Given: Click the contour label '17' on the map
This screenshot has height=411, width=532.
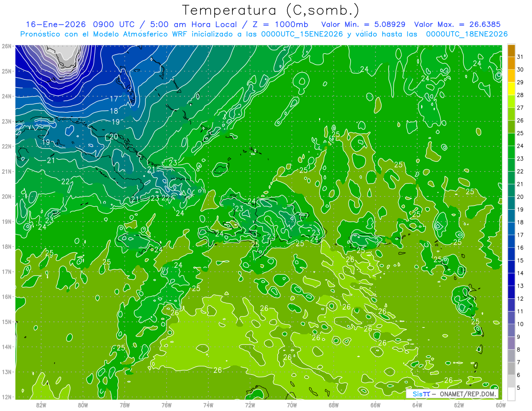Looking at the screenshot, I should point(114,99).
